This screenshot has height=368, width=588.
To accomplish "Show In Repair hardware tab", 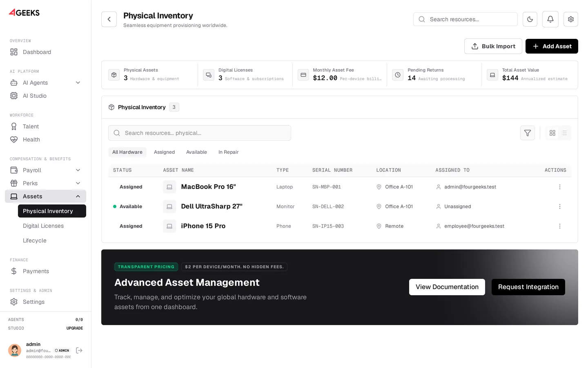I will coord(228,152).
